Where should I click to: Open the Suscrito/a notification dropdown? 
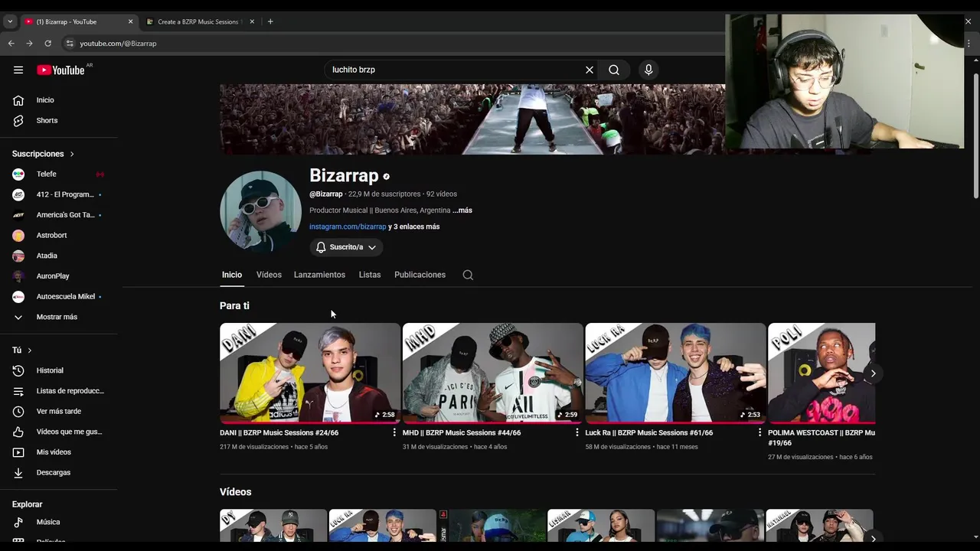(346, 247)
